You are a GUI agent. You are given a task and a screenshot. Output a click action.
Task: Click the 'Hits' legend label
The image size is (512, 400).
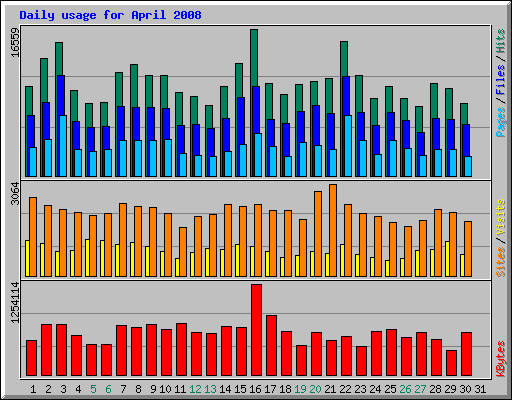(500, 41)
